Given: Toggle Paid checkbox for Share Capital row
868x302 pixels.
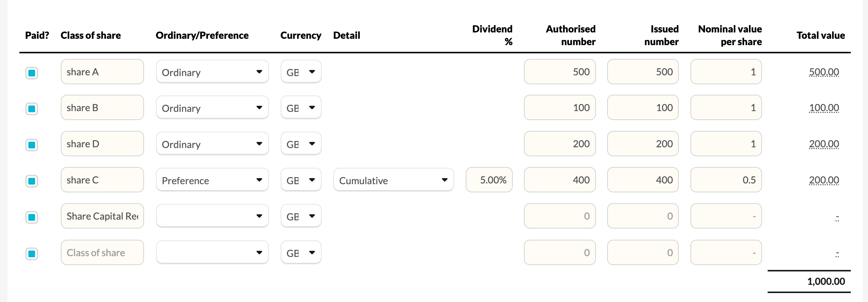Looking at the screenshot, I should tap(32, 217).
